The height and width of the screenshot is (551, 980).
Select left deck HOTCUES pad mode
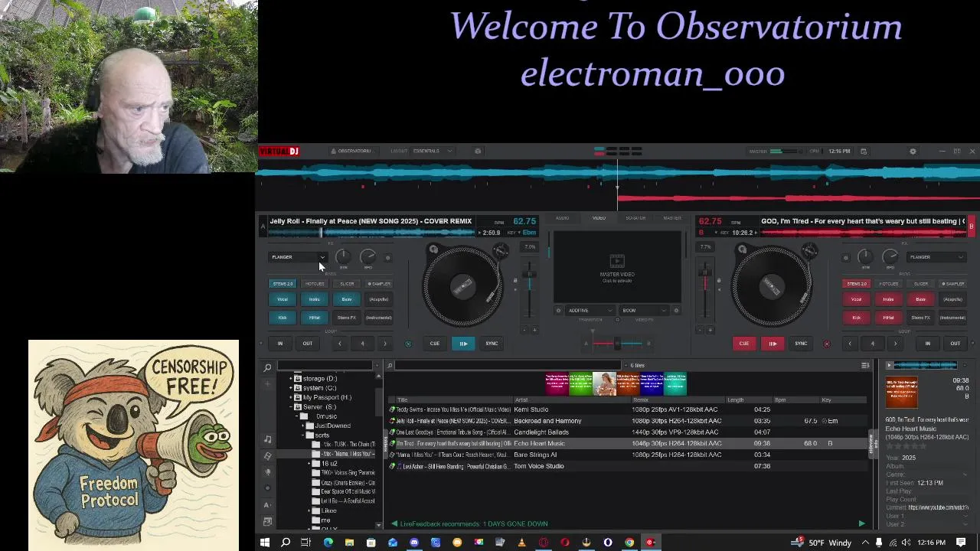click(315, 284)
